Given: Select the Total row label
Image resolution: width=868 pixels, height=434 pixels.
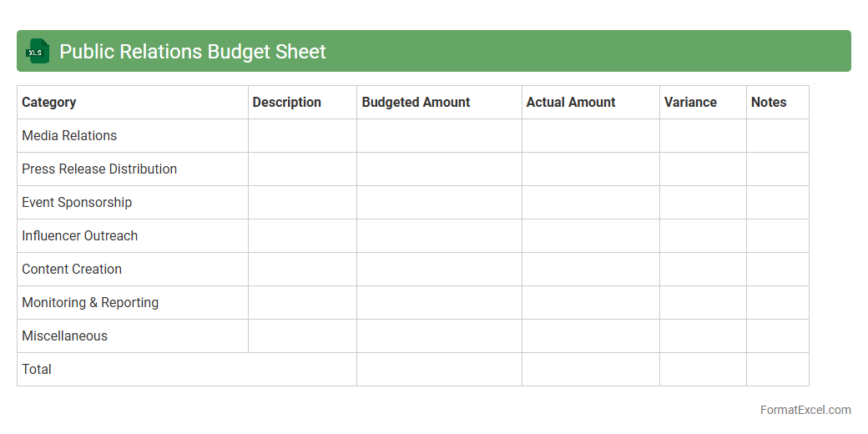Looking at the screenshot, I should pyautogui.click(x=37, y=370).
